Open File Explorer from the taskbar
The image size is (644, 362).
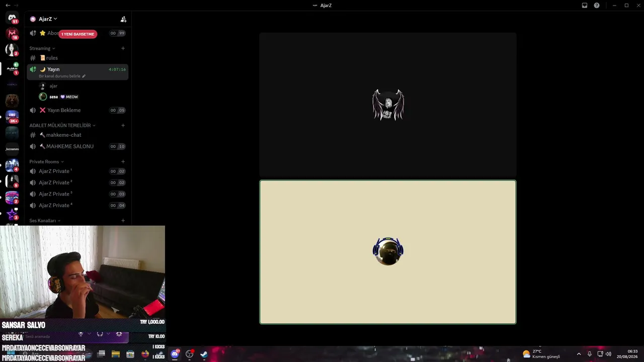(116, 354)
